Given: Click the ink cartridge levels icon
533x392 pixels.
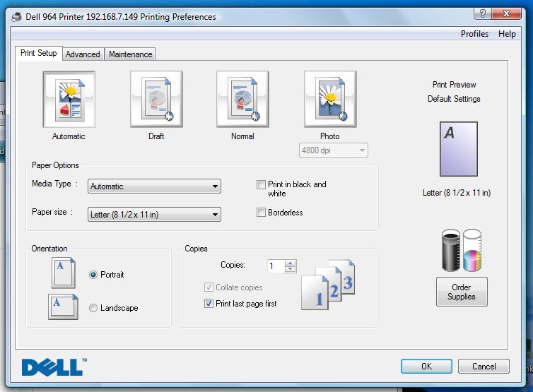Looking at the screenshot, I should click(462, 250).
